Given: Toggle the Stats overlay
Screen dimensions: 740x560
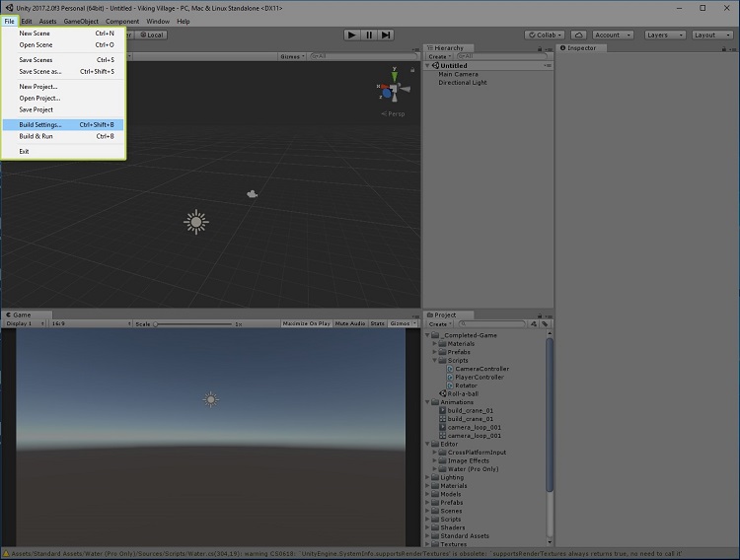Looking at the screenshot, I should tap(378, 323).
